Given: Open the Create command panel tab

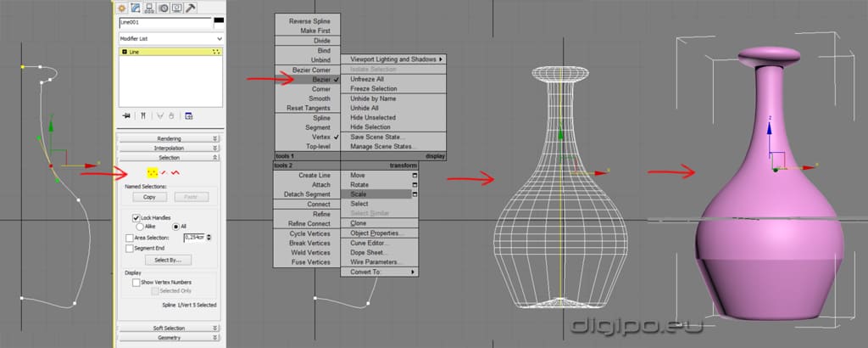Looking at the screenshot, I should coord(123,8).
